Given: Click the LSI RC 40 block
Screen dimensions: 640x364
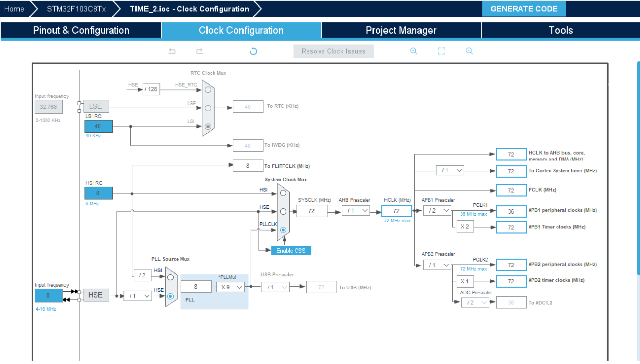Looking at the screenshot, I should (98, 126).
